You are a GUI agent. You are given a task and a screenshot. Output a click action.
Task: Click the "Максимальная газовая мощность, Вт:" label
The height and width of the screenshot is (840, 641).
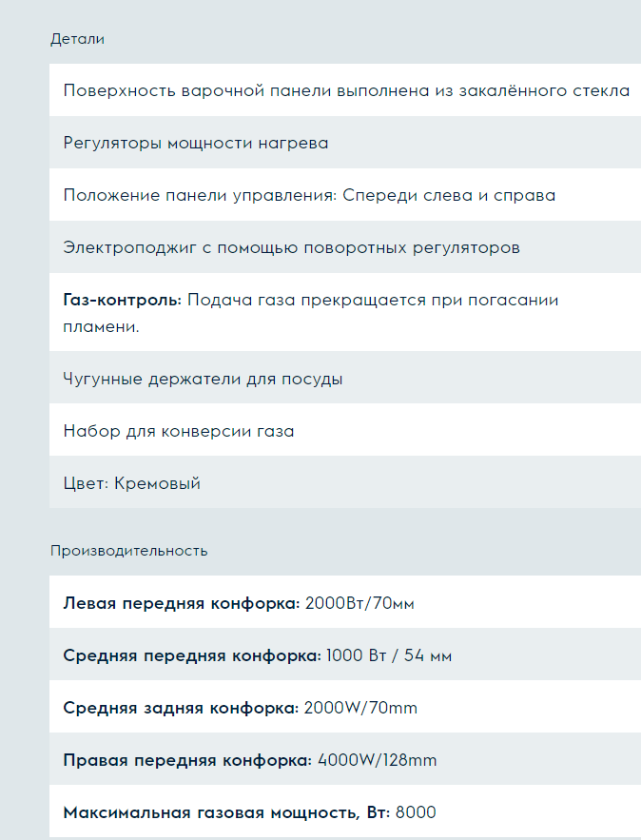[x=226, y=812]
